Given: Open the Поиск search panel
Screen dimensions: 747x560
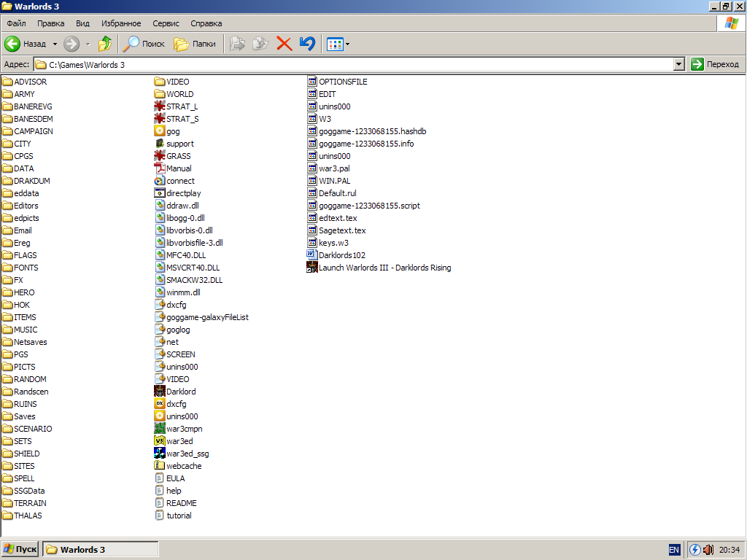Looking at the screenshot, I should click(144, 44).
